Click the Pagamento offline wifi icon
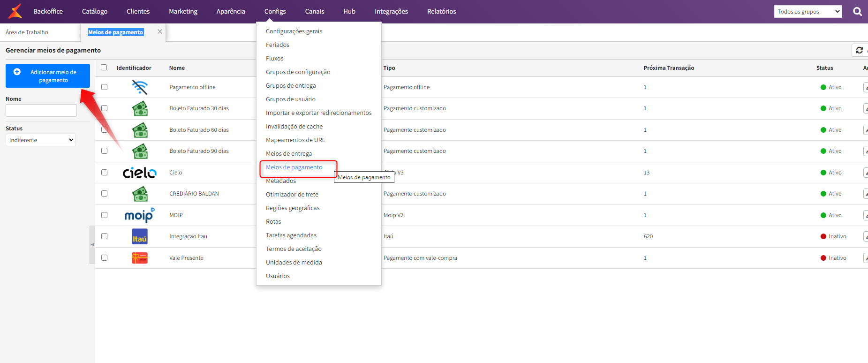 140,87
